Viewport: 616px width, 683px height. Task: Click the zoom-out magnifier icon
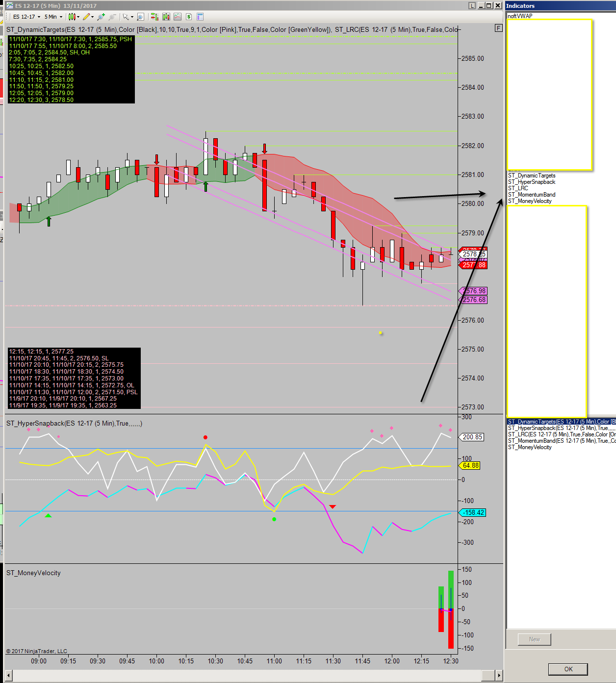pyautogui.click(x=112, y=17)
